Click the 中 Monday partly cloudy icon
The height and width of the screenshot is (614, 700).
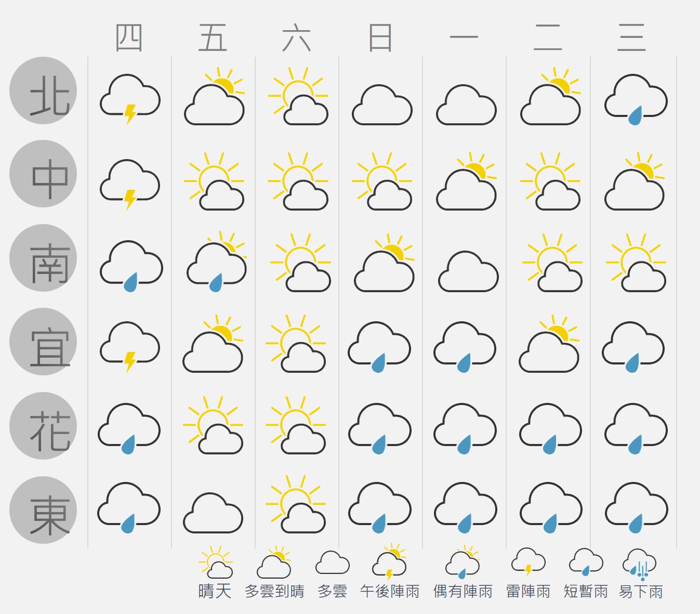[466, 181]
